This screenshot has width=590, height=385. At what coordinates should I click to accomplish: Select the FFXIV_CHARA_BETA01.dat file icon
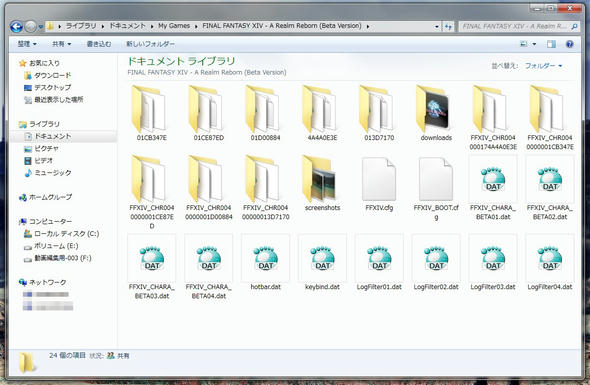pyautogui.click(x=493, y=179)
